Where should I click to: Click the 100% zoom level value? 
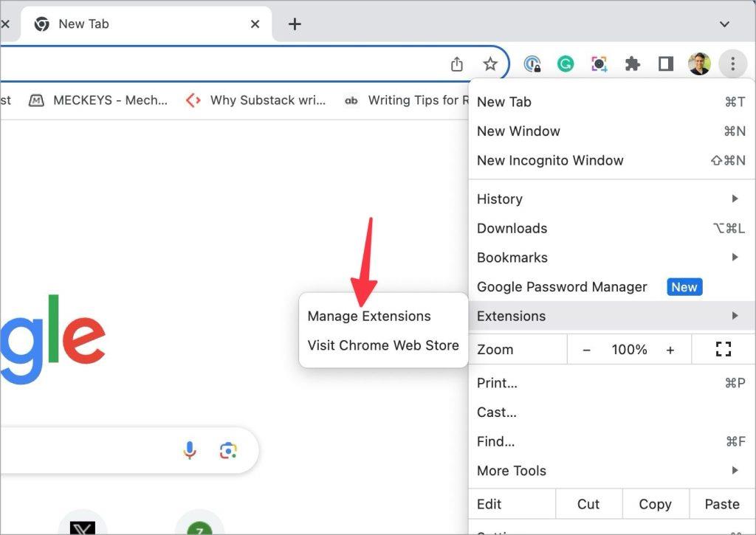(x=629, y=350)
